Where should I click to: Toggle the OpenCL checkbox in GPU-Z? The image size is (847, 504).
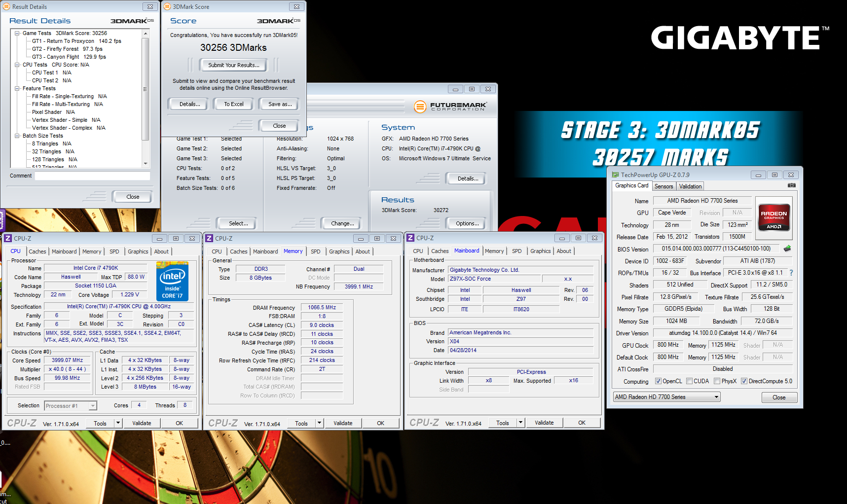click(x=658, y=381)
